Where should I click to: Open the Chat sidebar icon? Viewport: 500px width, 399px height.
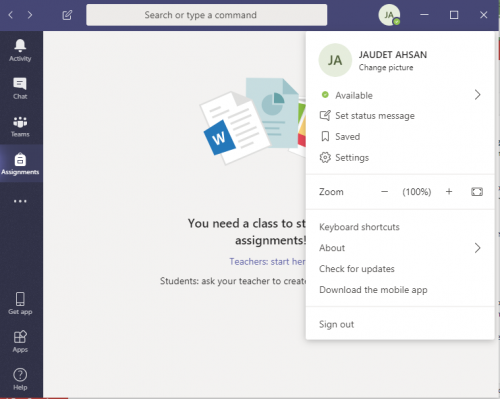tap(20, 84)
